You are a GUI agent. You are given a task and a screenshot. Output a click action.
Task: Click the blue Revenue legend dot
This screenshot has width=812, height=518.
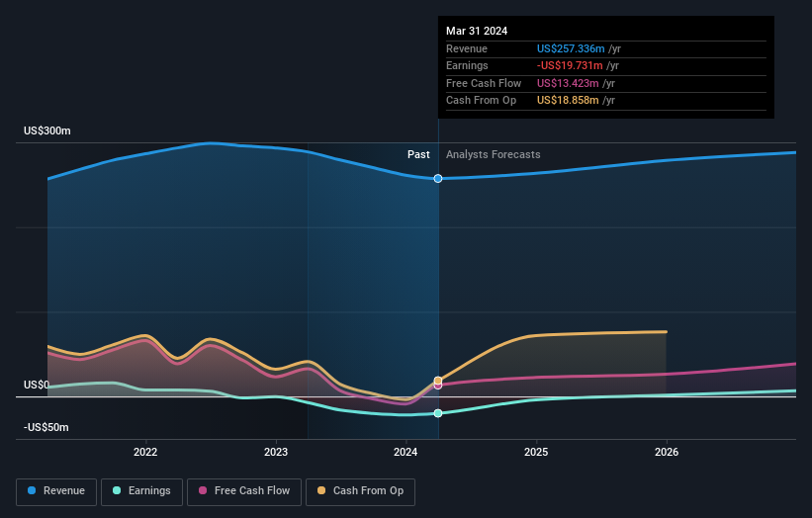click(x=32, y=490)
